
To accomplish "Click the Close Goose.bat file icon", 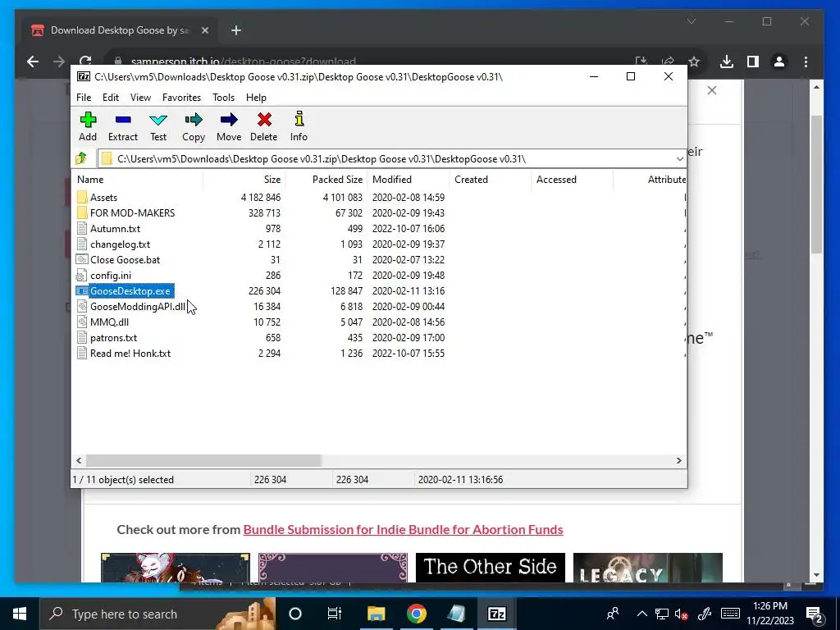I will (x=82, y=260).
